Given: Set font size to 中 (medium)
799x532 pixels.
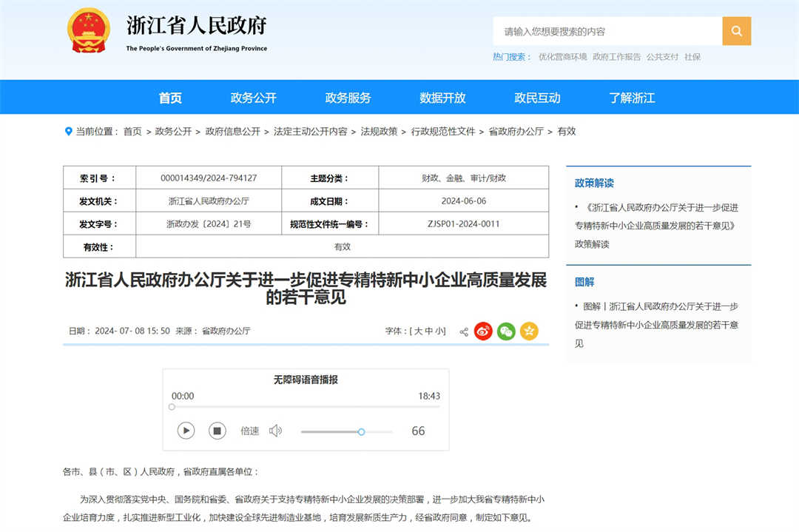Looking at the screenshot, I should tap(429, 331).
